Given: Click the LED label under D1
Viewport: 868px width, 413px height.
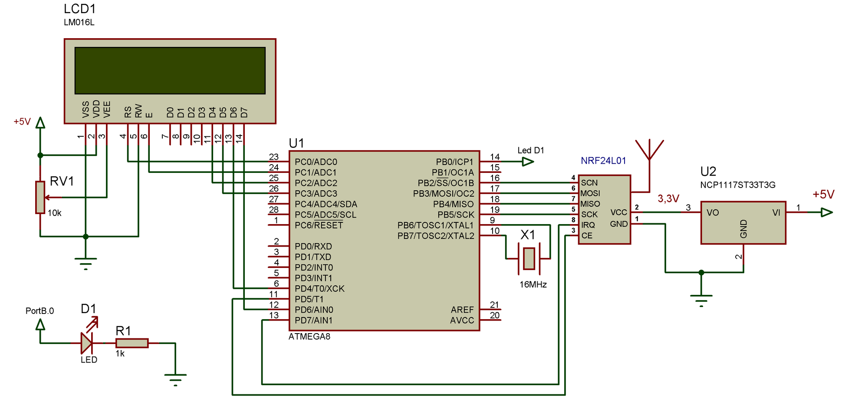Looking at the screenshot, I should tap(89, 360).
